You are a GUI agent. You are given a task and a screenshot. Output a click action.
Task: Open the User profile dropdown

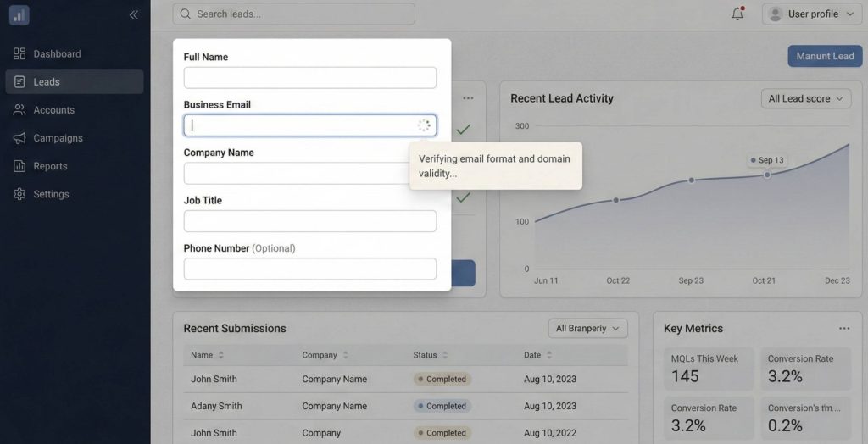click(x=811, y=14)
